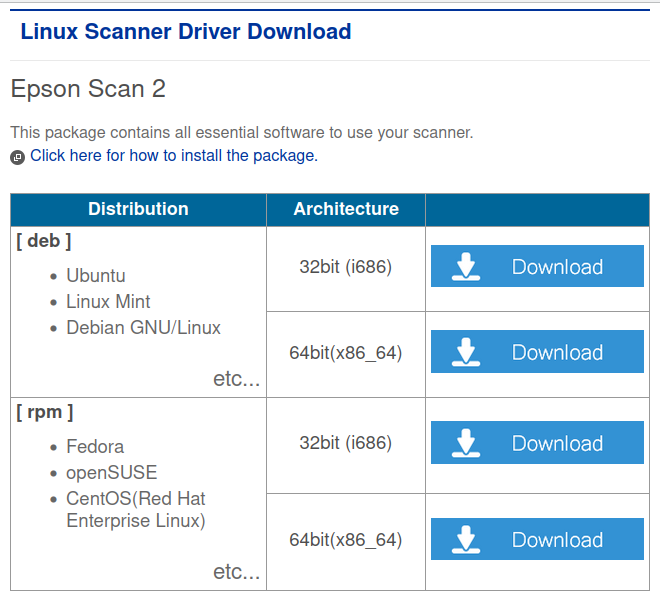Open the 'how to install the package' link

[174, 156]
